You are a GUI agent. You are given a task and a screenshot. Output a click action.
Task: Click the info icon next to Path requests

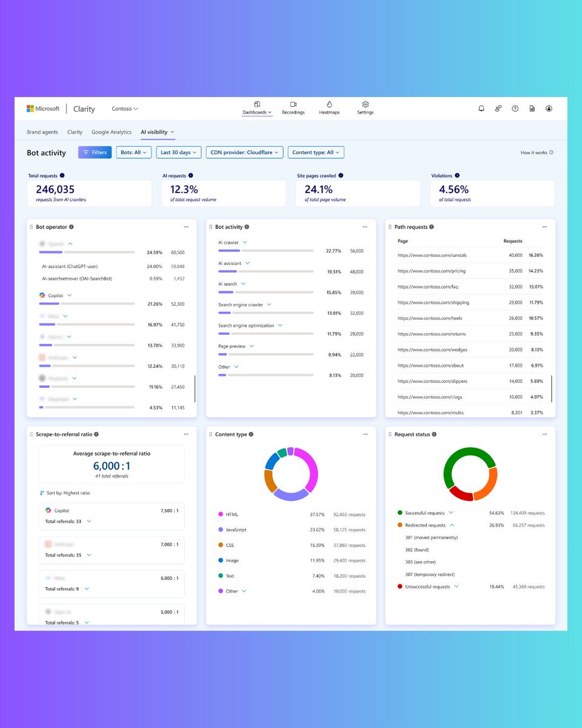(x=431, y=227)
